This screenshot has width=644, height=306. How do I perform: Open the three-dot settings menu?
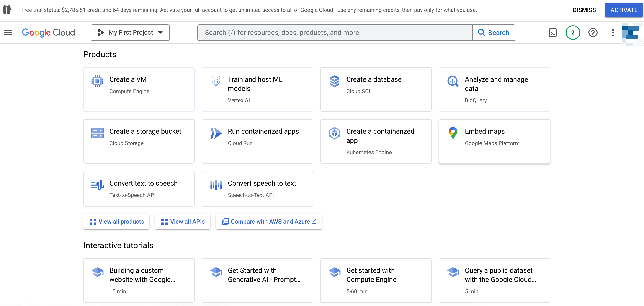tap(613, 33)
